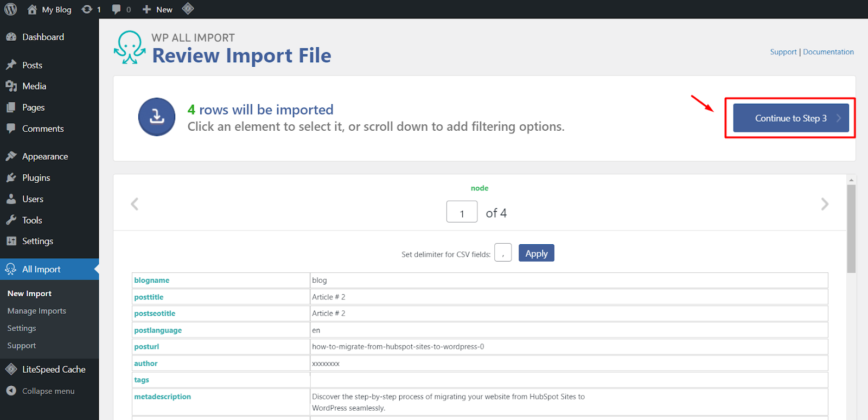868x420 pixels.
Task: Click the node number input field
Action: [462, 212]
